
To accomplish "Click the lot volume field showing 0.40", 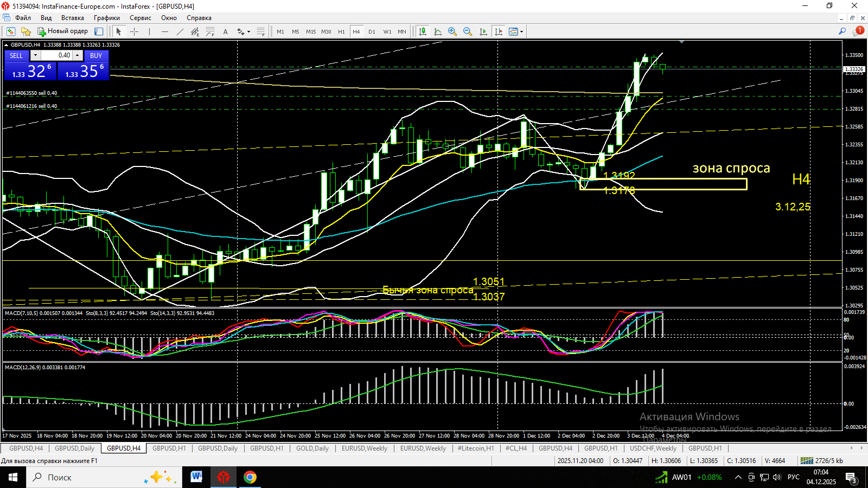I will [56, 55].
